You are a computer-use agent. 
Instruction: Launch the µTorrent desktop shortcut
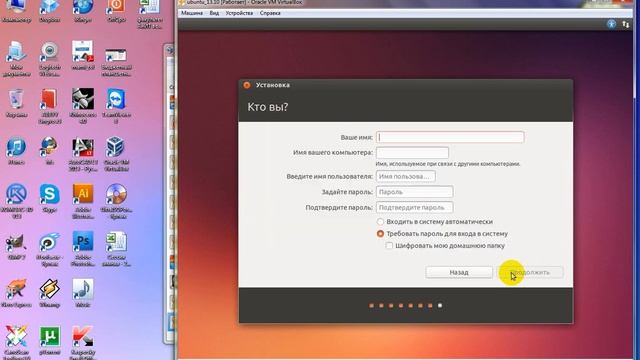(49, 340)
